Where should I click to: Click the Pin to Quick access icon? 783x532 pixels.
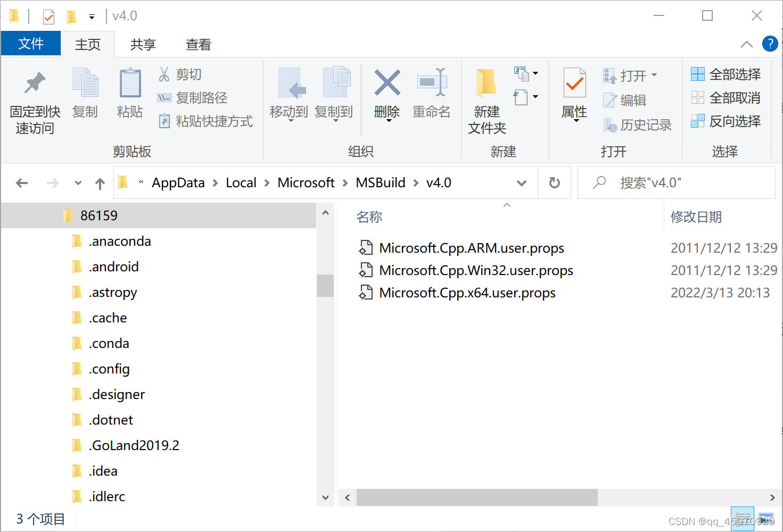[x=35, y=82]
